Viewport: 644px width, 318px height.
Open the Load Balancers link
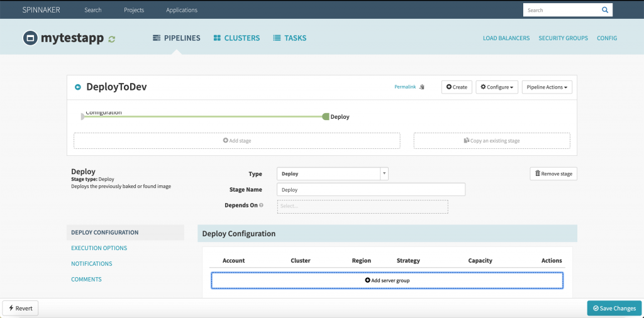click(x=506, y=38)
